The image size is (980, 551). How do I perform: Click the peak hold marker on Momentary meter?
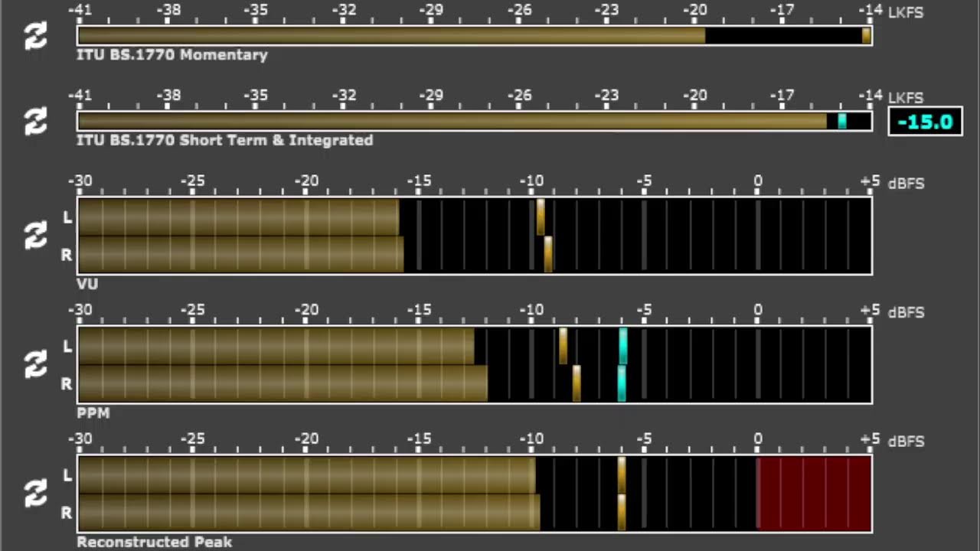click(x=867, y=36)
